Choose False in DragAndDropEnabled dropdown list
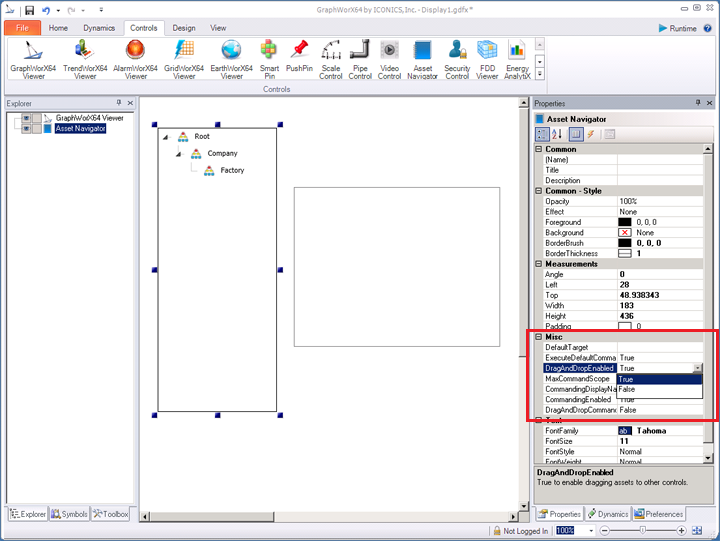This screenshot has height=541, width=720. click(627, 389)
